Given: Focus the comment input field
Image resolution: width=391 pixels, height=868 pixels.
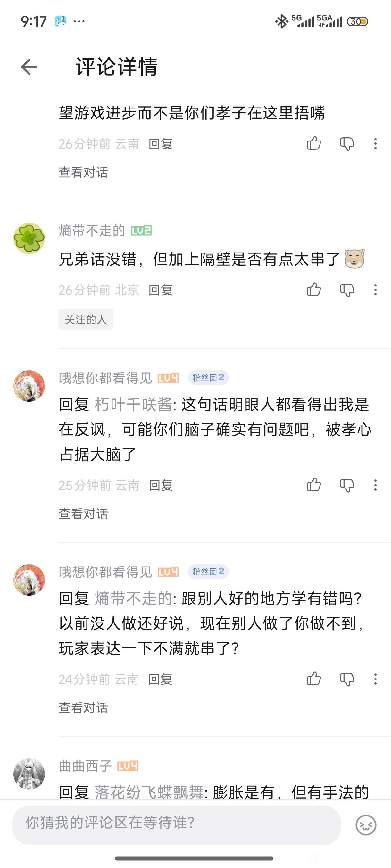Looking at the screenshot, I should (x=177, y=825).
